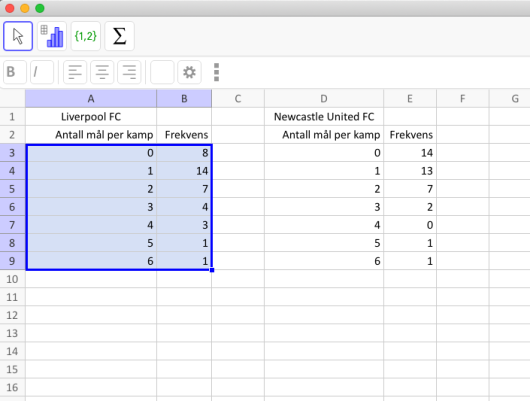530x401 pixels.
Task: Open the cell background color picker
Action: click(x=162, y=72)
